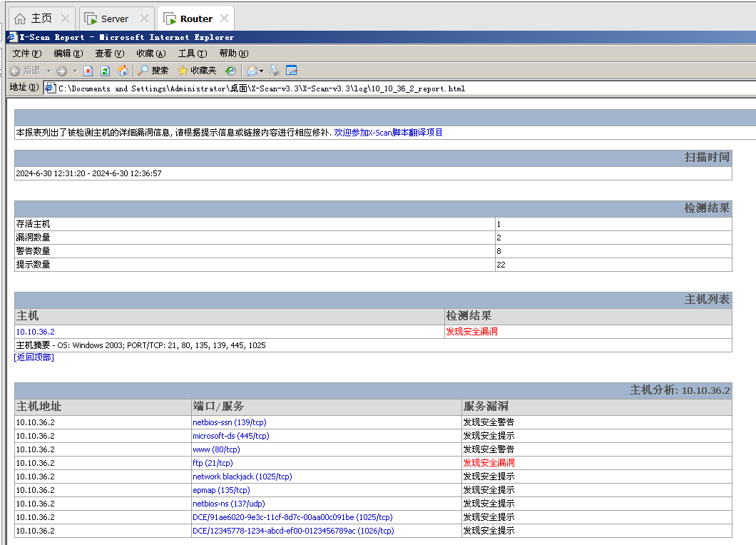Select the Router tab

pyautogui.click(x=196, y=19)
